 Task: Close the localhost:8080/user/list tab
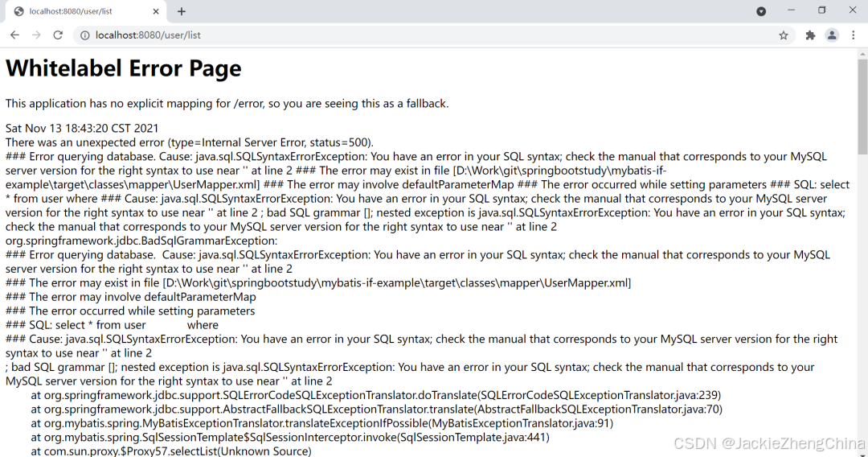[x=156, y=11]
